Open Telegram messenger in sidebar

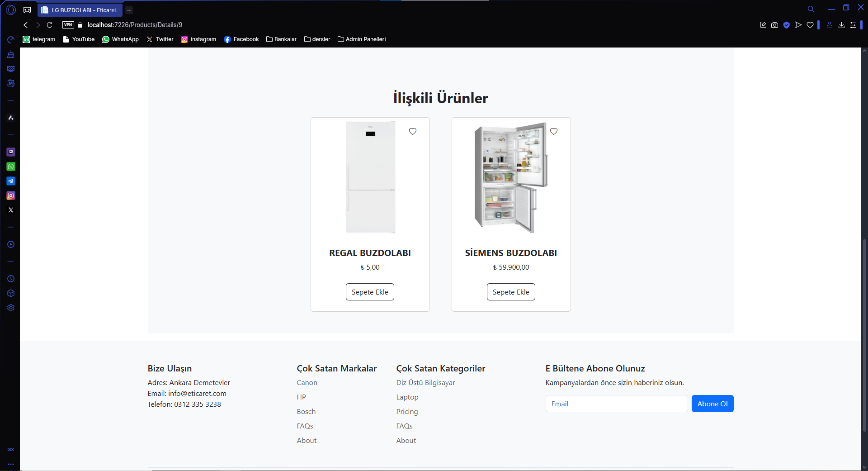pyautogui.click(x=11, y=181)
